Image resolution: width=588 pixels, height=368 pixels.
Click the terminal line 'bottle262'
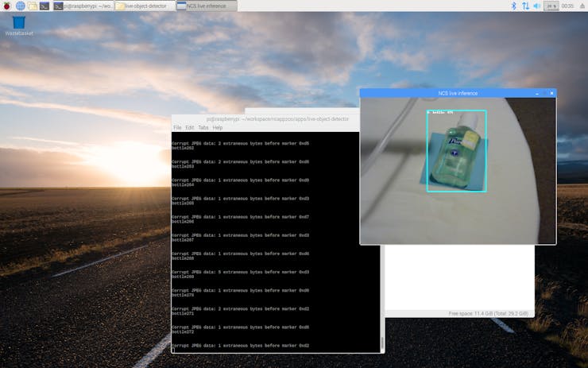pyautogui.click(x=183, y=148)
